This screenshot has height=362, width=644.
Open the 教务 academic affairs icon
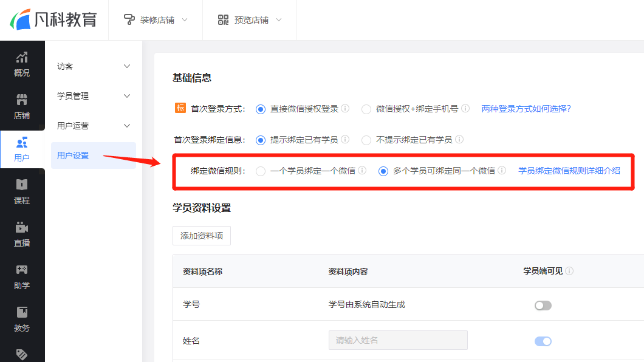(22, 312)
